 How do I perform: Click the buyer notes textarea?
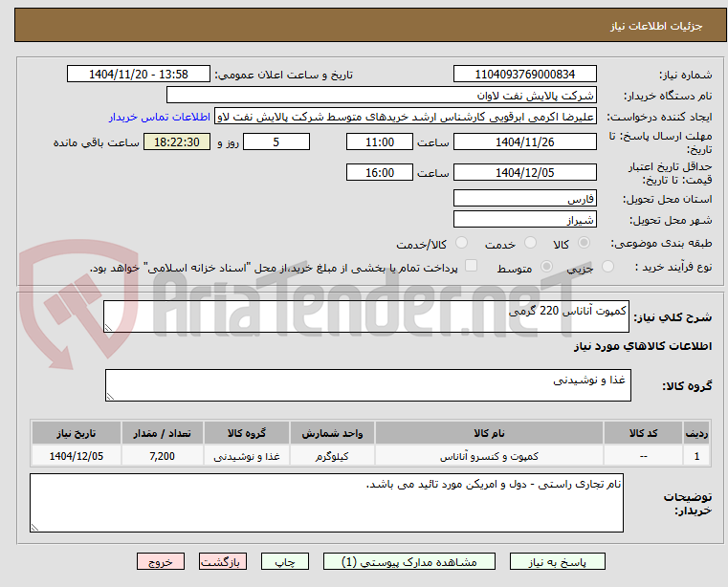tap(326, 503)
